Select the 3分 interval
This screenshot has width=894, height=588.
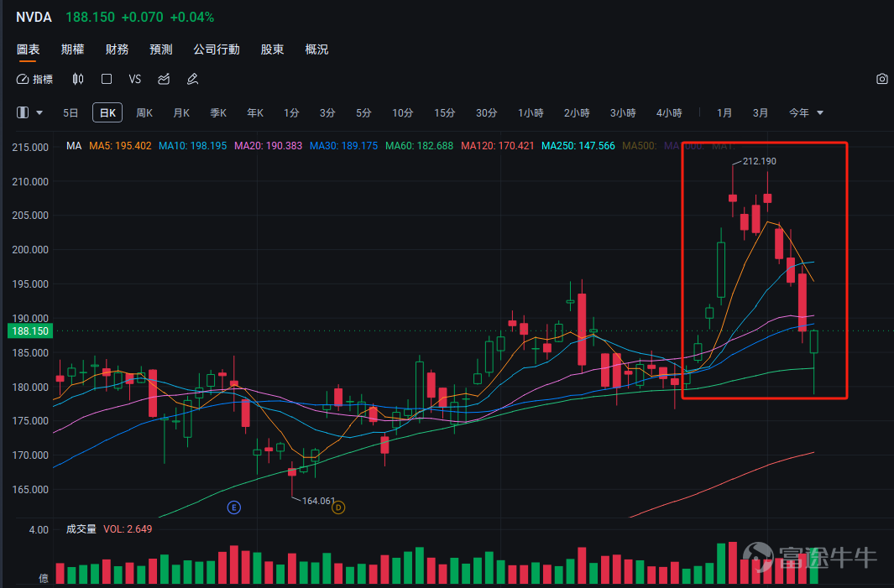pos(327,112)
